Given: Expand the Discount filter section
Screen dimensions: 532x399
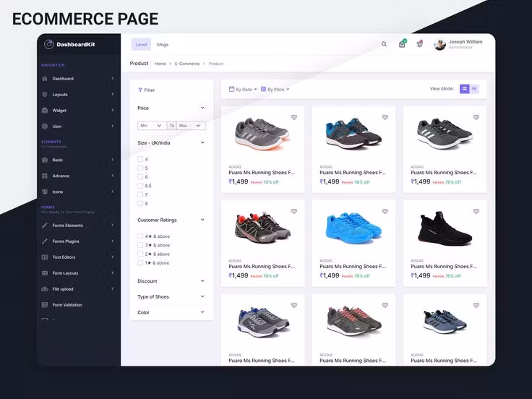Looking at the screenshot, I should (x=171, y=281).
